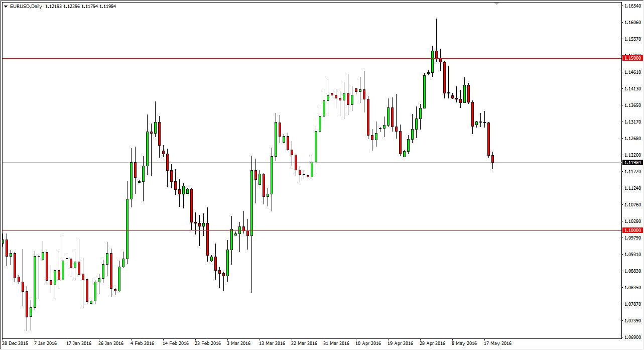Click the opening price value 1.12193

click(x=54, y=7)
